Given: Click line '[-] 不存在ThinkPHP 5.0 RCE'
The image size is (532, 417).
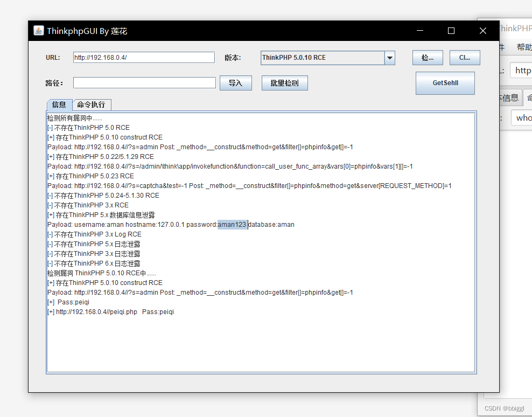Looking at the screenshot, I should (x=88, y=128).
